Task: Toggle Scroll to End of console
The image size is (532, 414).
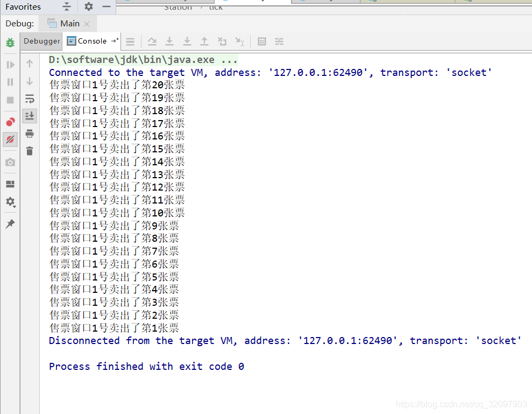Action: tap(30, 116)
